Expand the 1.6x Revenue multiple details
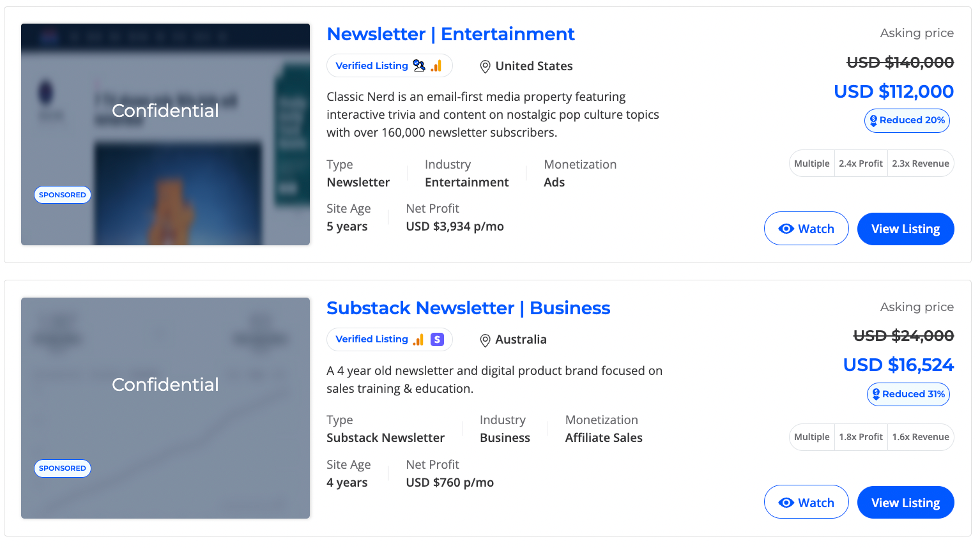 [x=921, y=437]
